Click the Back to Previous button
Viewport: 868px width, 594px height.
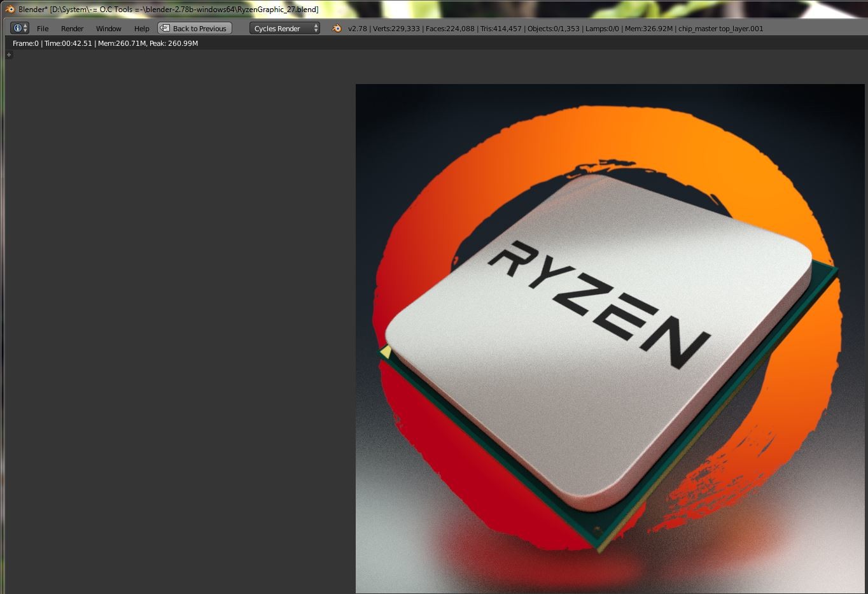click(195, 28)
